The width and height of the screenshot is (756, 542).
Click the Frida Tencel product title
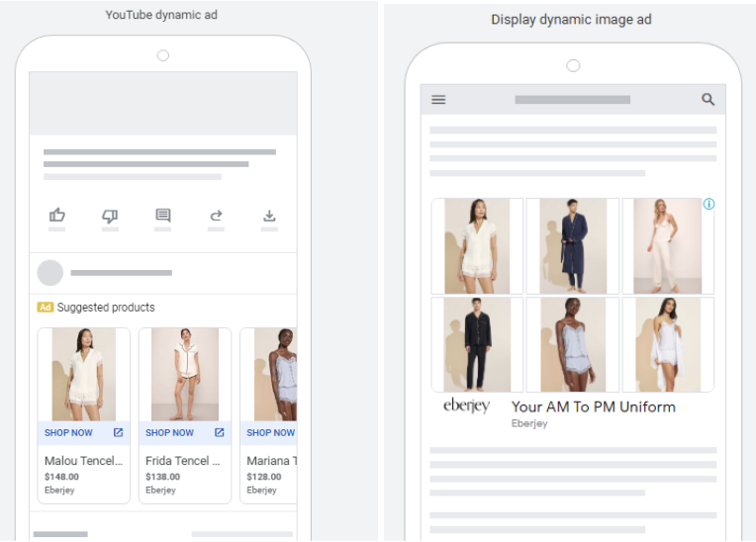click(x=183, y=461)
